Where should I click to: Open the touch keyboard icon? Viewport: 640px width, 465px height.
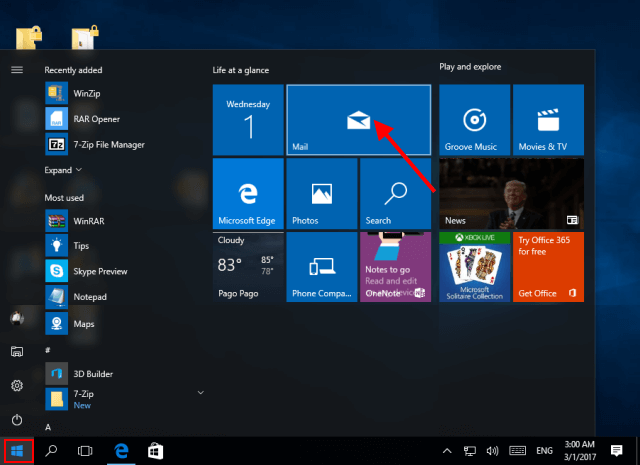tap(517, 451)
